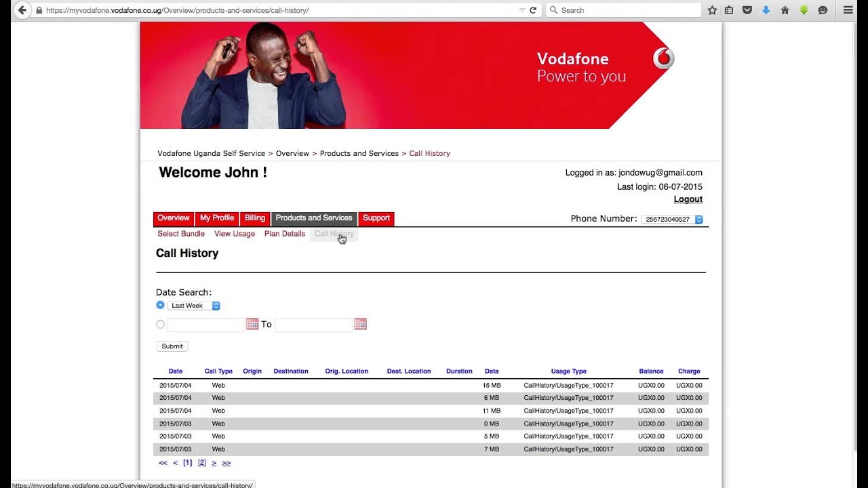868x488 pixels.
Task: Sort by Orig. Location column header
Action: click(347, 371)
